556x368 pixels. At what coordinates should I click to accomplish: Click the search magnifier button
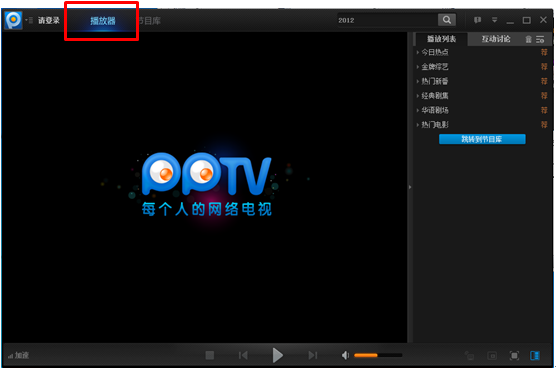point(447,20)
